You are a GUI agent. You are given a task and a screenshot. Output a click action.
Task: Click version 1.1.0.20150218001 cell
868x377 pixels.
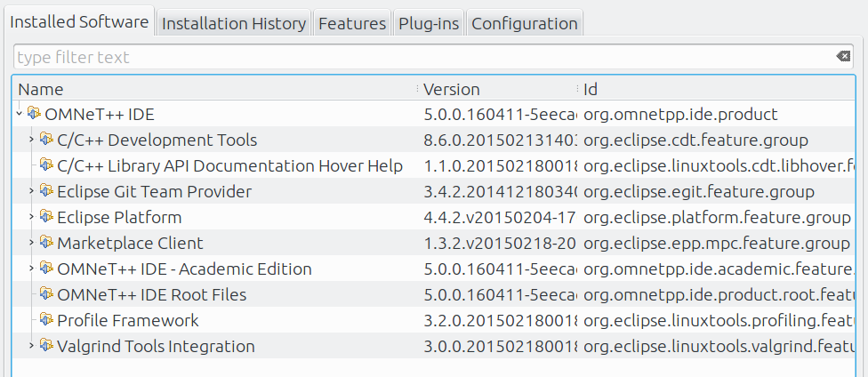pyautogui.click(x=500, y=166)
